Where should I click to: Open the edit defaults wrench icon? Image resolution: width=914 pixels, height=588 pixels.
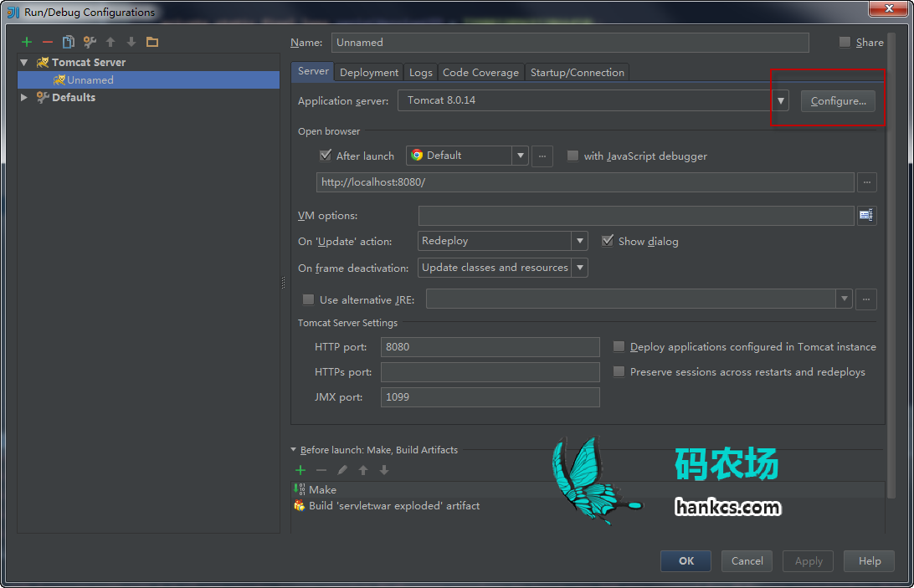[90, 42]
